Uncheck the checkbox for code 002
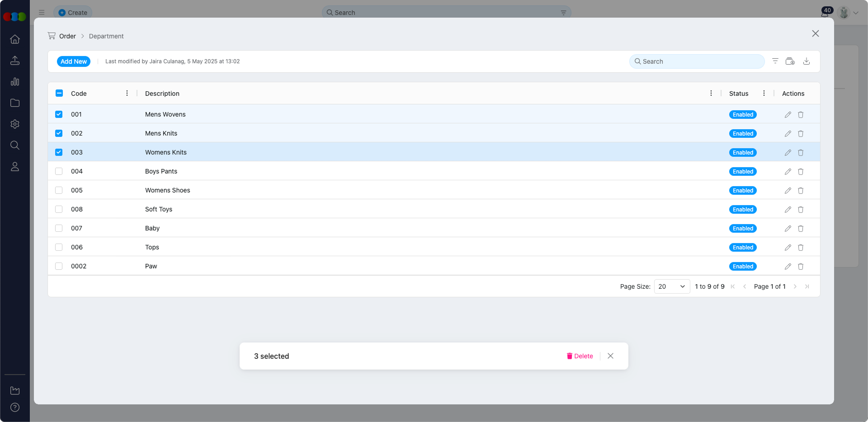Image resolution: width=868 pixels, height=422 pixels. tap(59, 133)
